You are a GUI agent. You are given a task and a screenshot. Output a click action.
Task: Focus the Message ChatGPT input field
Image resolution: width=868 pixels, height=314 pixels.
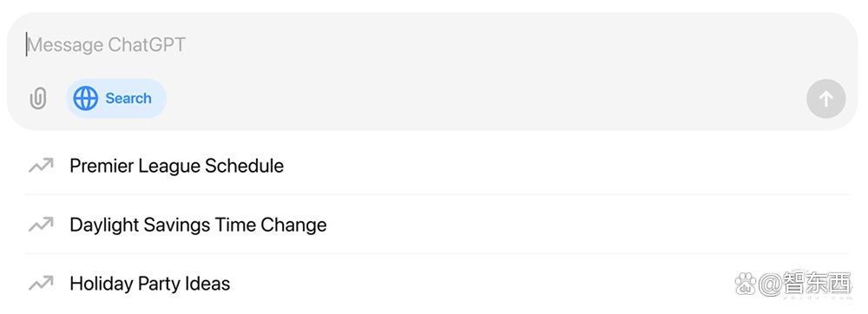click(431, 45)
